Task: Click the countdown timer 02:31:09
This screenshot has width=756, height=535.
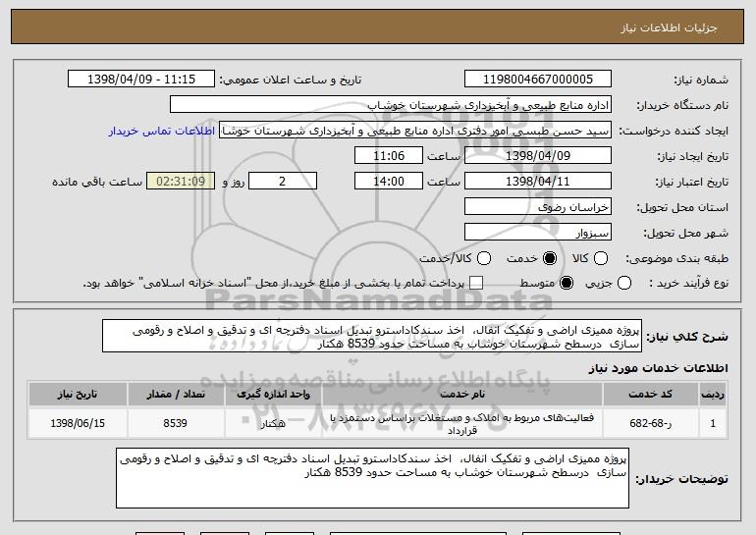Action: coord(181,182)
